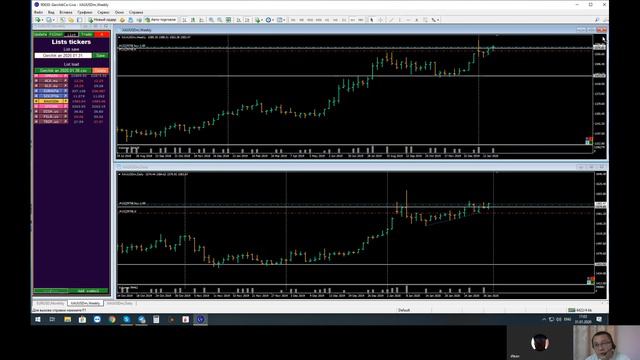Switch chart to candlesticks type

tap(193, 20)
